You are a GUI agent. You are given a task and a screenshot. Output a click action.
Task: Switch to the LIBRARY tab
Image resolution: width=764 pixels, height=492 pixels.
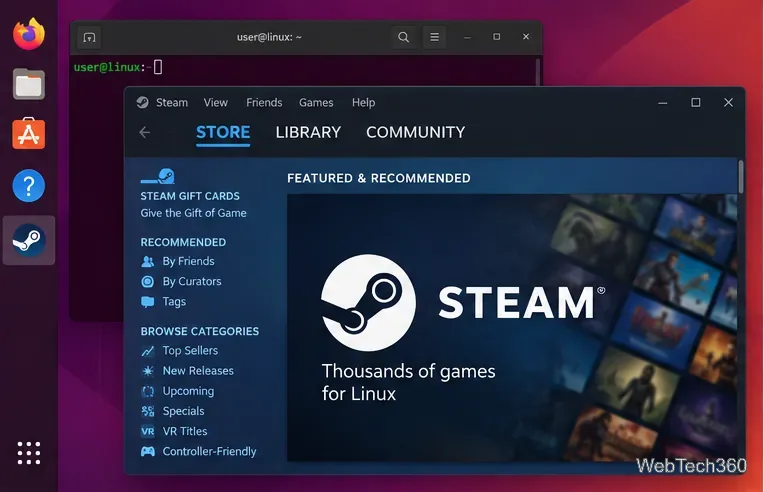pyautogui.click(x=308, y=132)
